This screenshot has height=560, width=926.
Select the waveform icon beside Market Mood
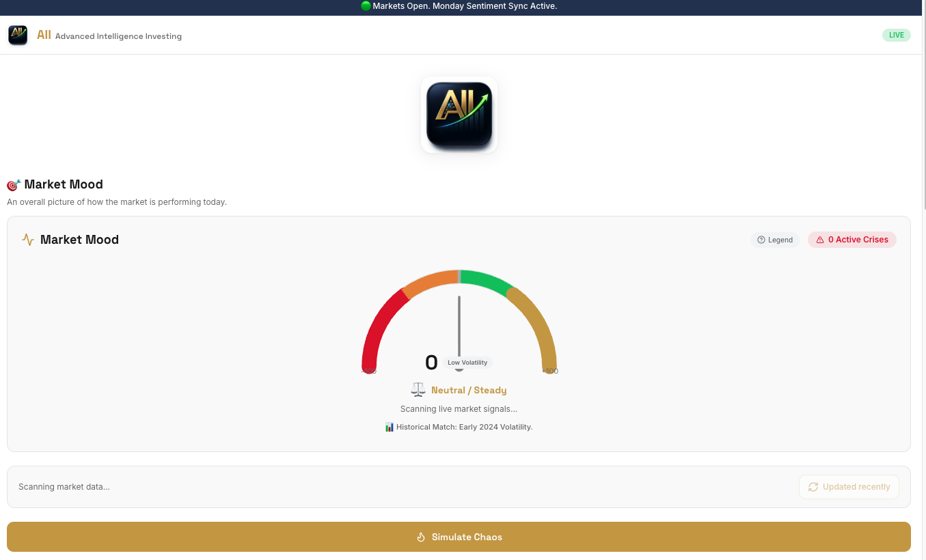(27, 240)
